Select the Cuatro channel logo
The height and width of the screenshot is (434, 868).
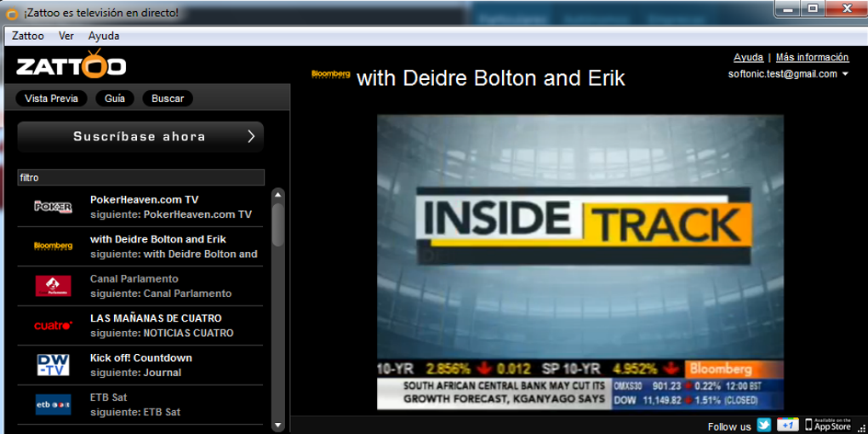tap(53, 325)
